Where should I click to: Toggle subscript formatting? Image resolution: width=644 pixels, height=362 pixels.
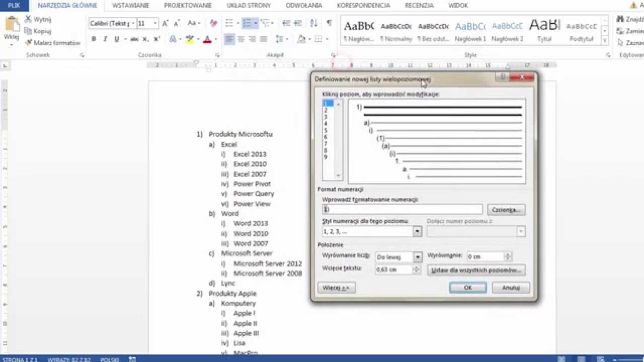(146, 39)
